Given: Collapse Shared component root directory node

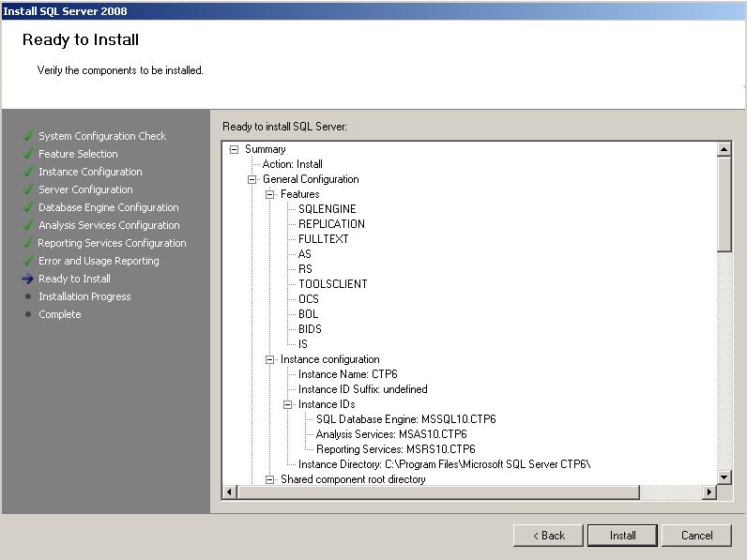Looking at the screenshot, I should (x=269, y=479).
